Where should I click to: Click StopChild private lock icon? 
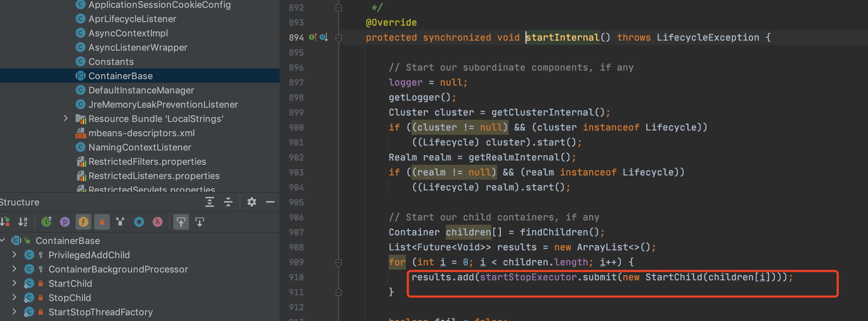(41, 297)
